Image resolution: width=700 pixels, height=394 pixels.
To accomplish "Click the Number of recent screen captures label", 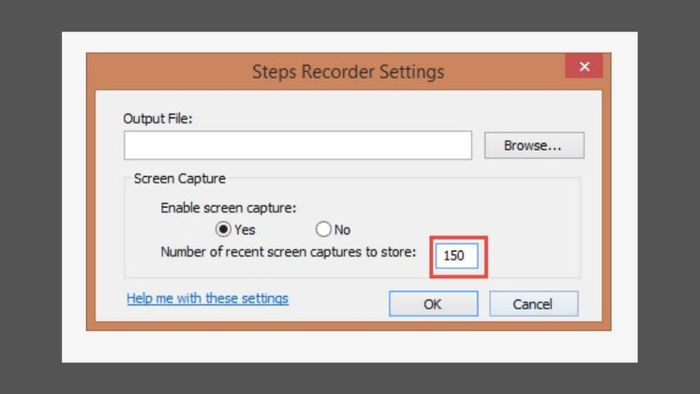I will point(288,252).
